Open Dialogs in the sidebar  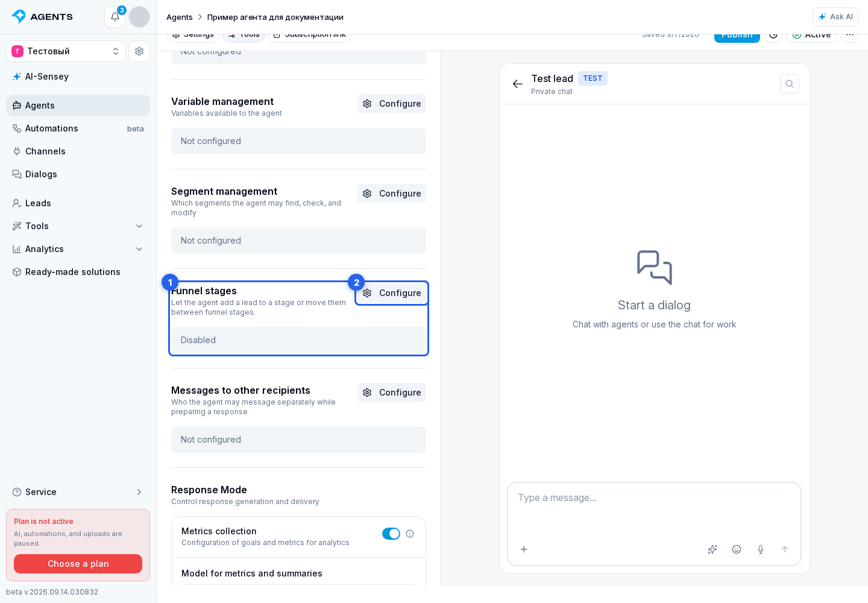pyautogui.click(x=78, y=174)
